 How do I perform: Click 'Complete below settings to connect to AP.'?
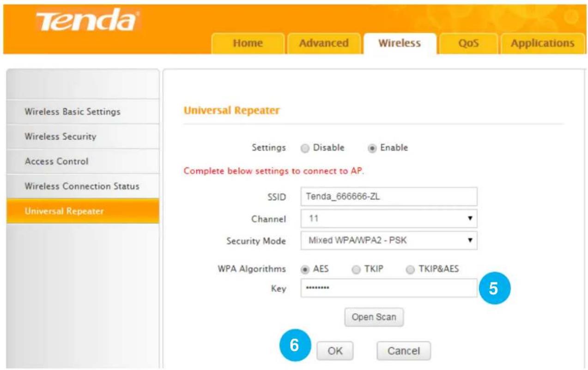coord(274,171)
